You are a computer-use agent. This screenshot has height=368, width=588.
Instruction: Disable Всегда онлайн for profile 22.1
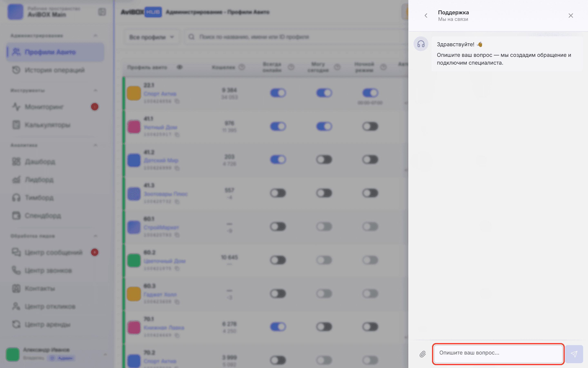tap(278, 93)
